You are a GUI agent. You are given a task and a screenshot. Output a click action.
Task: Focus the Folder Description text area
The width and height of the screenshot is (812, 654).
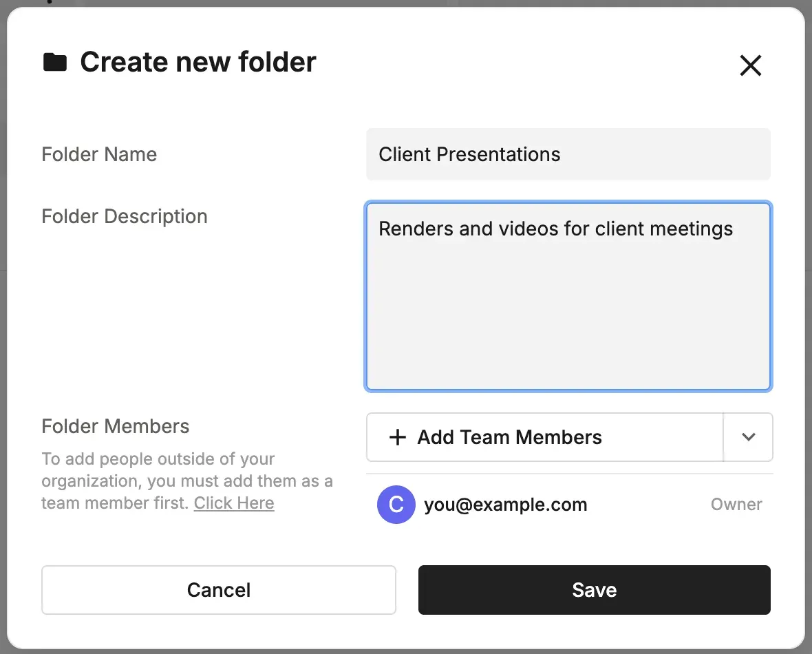click(x=568, y=297)
